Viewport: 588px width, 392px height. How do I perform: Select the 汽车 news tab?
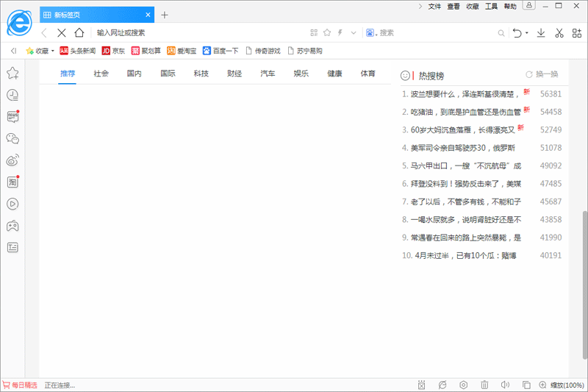[268, 74]
